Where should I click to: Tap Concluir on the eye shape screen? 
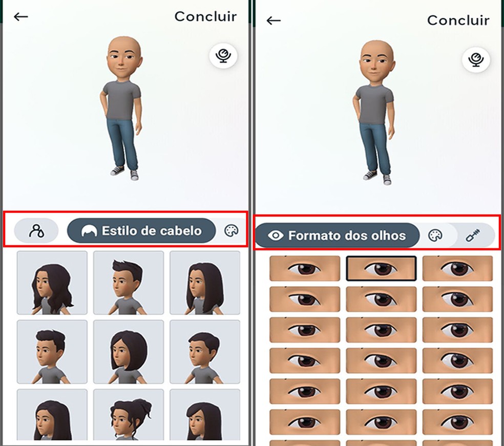458,20
